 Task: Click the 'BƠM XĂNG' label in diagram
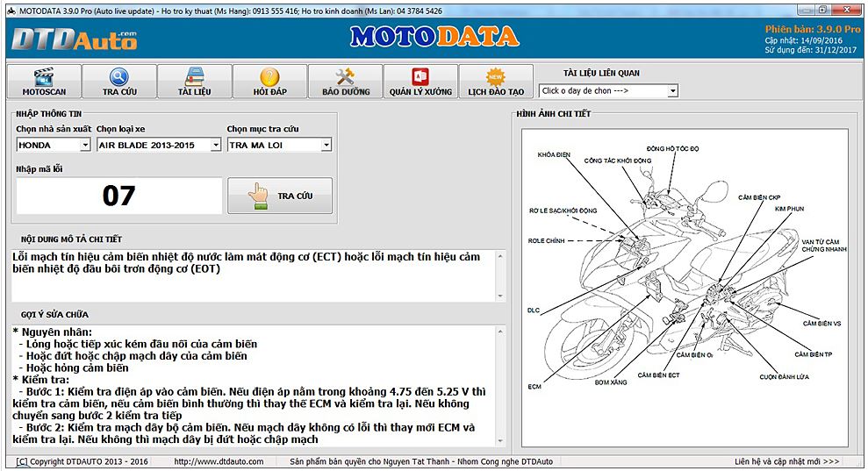point(611,382)
